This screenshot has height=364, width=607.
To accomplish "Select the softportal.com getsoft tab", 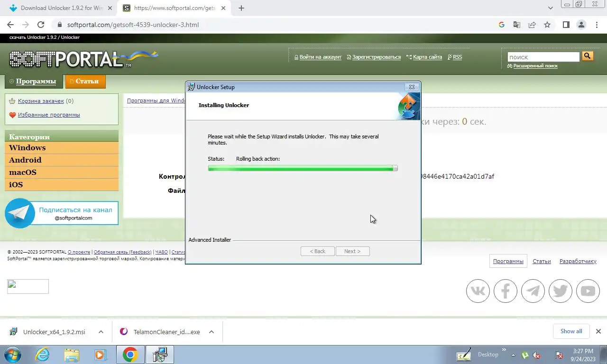I will pyautogui.click(x=175, y=8).
